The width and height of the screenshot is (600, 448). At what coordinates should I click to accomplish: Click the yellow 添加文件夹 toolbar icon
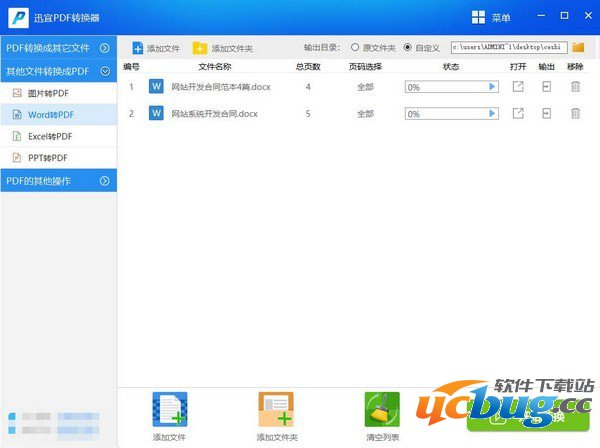tap(200, 48)
